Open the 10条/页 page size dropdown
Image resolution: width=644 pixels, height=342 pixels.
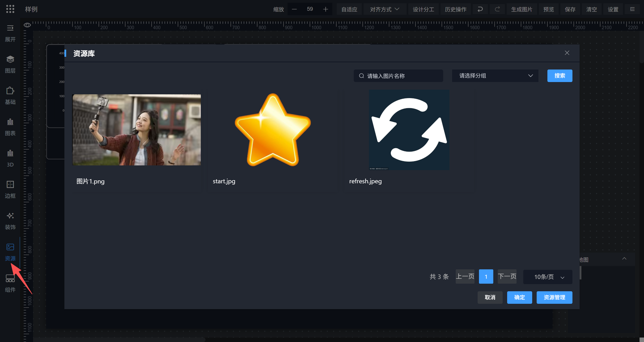(x=547, y=277)
